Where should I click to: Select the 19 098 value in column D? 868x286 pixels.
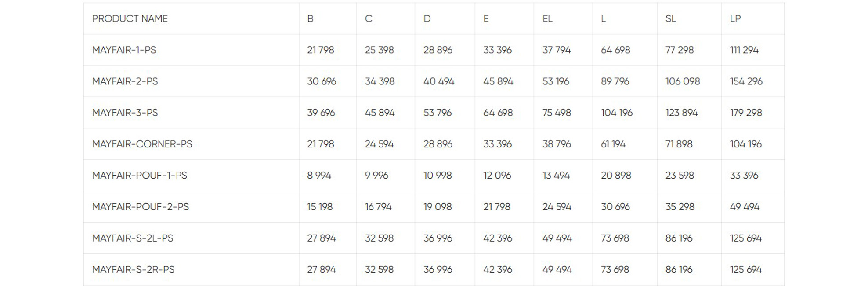[x=438, y=207]
